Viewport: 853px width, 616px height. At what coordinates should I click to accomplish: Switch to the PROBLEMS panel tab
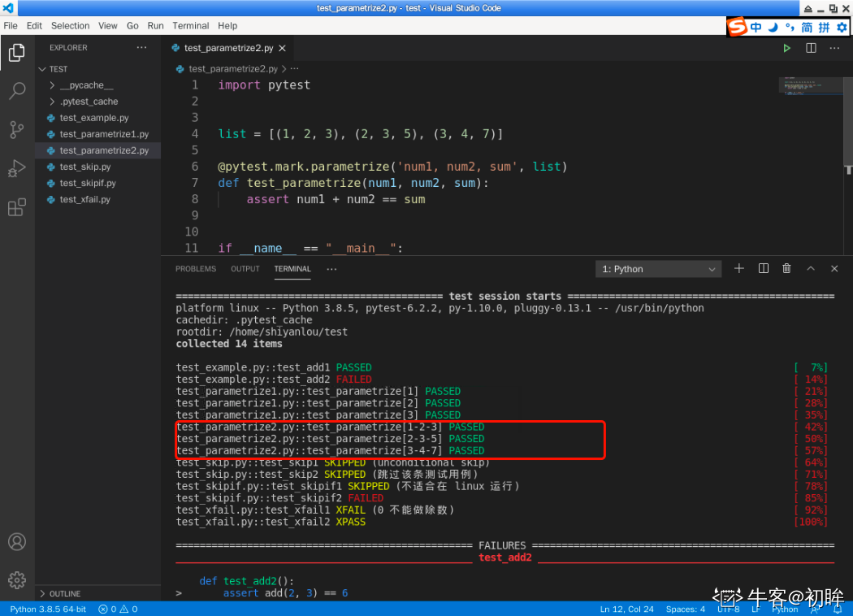(x=196, y=269)
